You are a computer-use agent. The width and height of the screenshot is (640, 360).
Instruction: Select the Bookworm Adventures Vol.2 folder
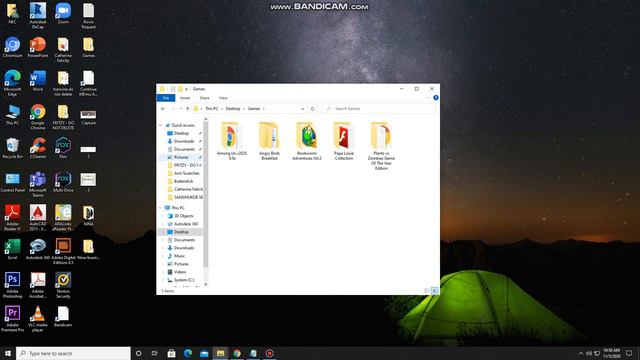[307, 141]
